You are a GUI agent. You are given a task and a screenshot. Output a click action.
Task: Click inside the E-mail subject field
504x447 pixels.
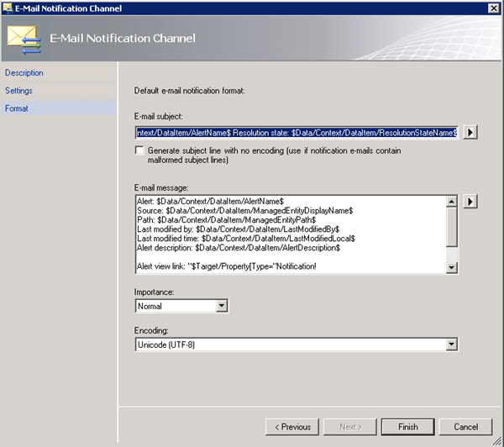tap(297, 133)
